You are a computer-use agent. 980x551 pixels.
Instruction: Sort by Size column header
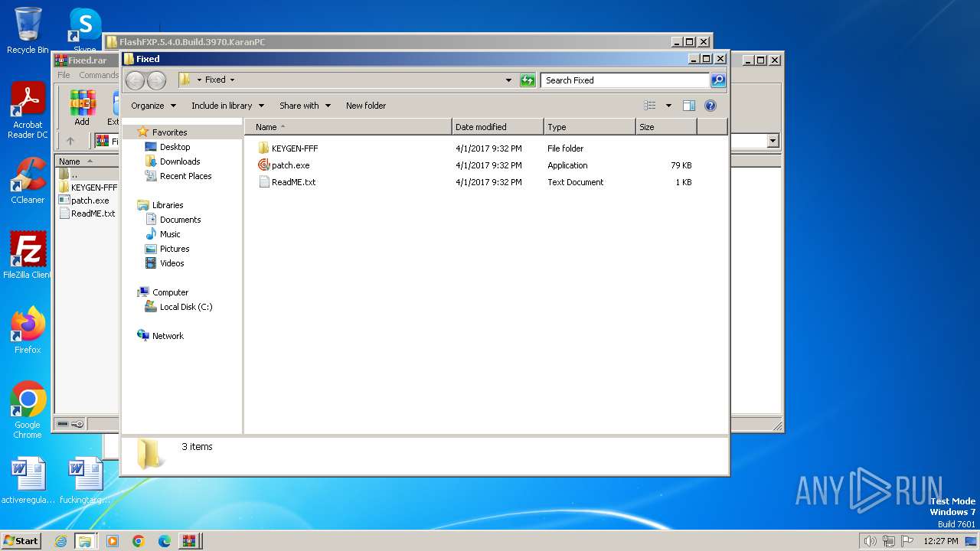click(x=666, y=127)
